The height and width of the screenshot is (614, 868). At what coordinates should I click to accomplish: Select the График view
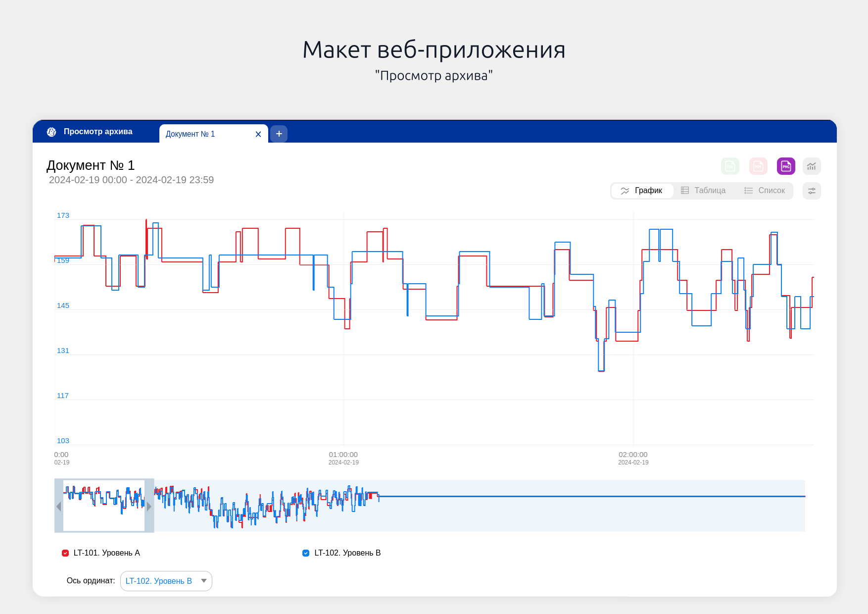pyautogui.click(x=642, y=191)
